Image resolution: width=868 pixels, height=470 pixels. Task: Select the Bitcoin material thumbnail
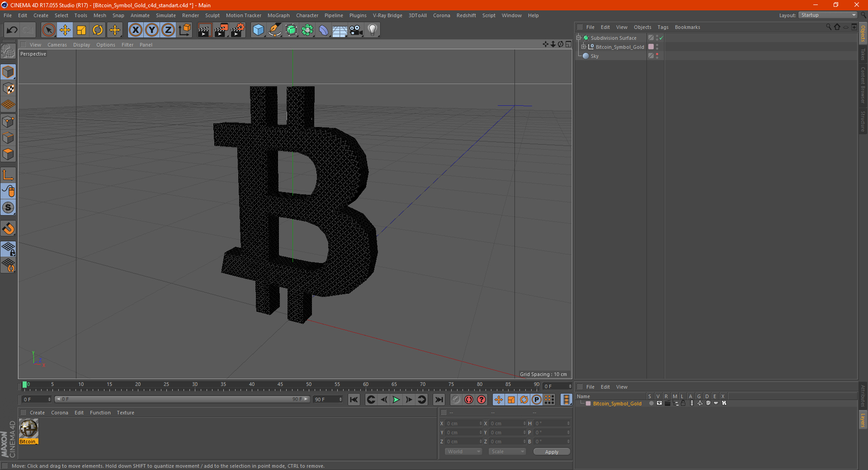pyautogui.click(x=28, y=428)
